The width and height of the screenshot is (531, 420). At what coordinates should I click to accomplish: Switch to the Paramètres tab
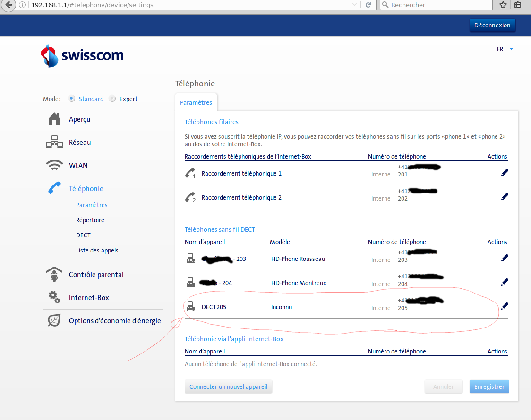[x=196, y=102]
